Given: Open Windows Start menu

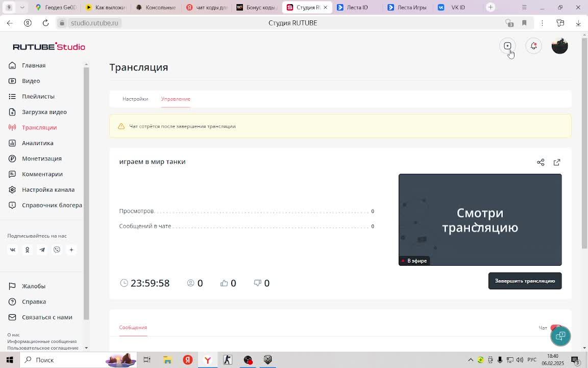Looking at the screenshot, I should pyautogui.click(x=9, y=360).
